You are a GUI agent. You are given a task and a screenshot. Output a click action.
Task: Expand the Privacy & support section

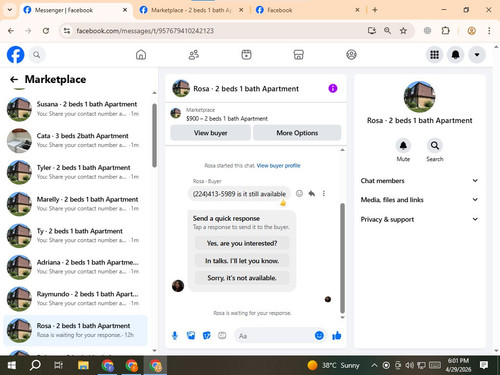[x=419, y=219]
